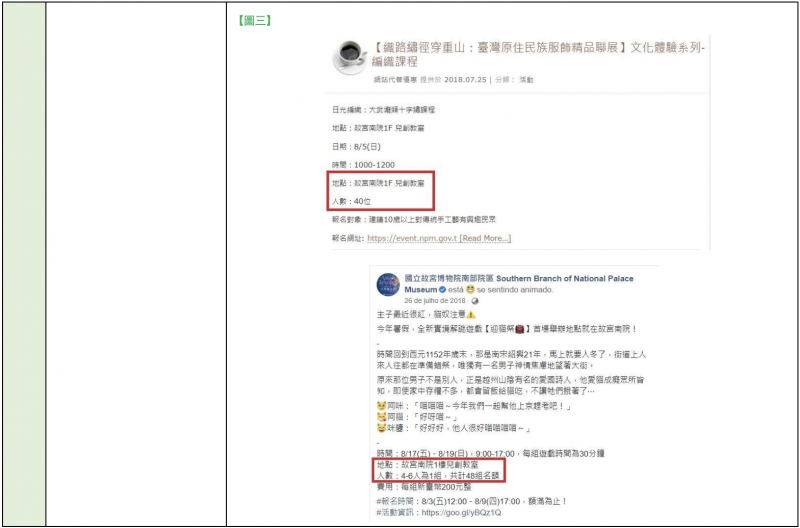Click the globe privacy icon beside post date

tap(474, 300)
